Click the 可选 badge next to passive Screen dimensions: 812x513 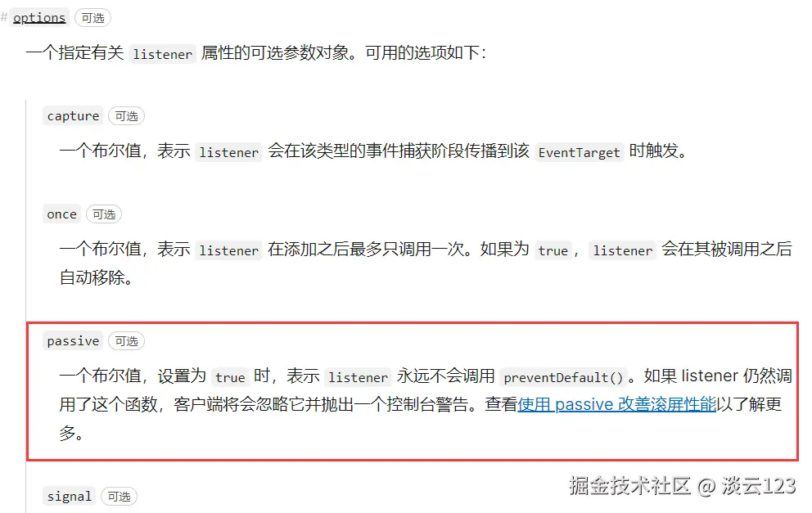(x=126, y=341)
